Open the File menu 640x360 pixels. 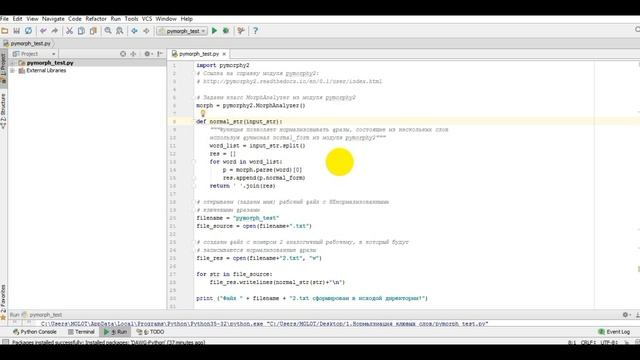coord(4,19)
